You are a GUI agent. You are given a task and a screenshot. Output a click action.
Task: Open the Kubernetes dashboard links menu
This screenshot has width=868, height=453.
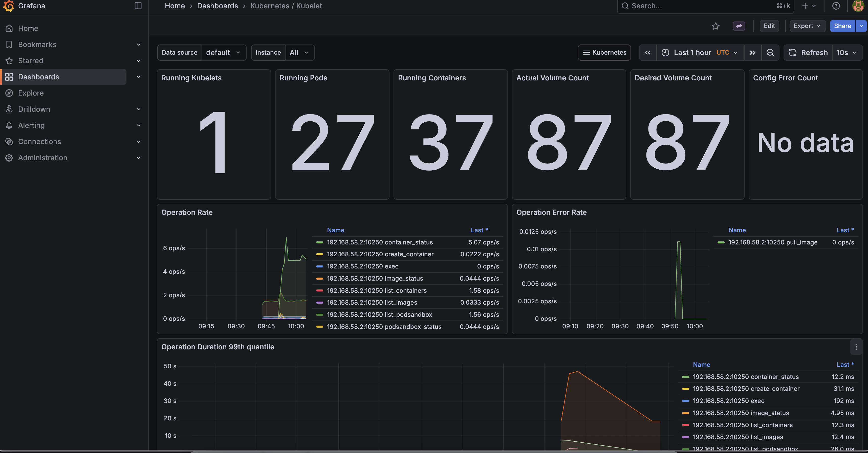[604, 53]
